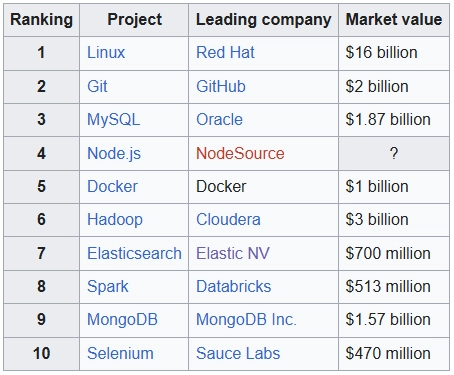Click the MongoDB Inc. company link
This screenshot has height=375, width=454.
[246, 320]
